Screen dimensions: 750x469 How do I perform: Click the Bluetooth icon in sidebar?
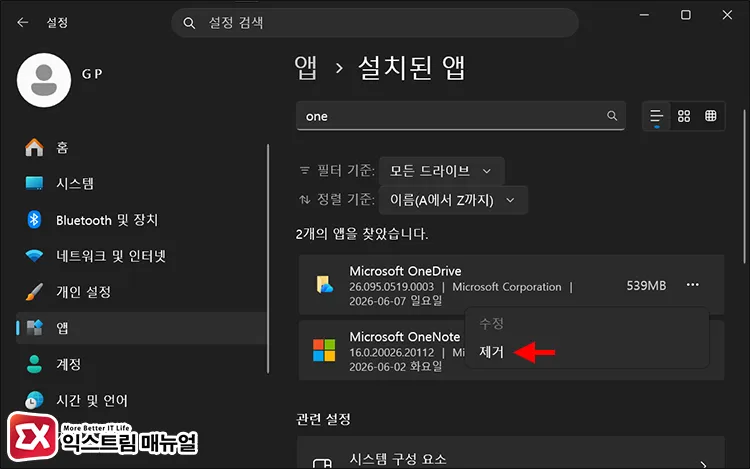34,220
